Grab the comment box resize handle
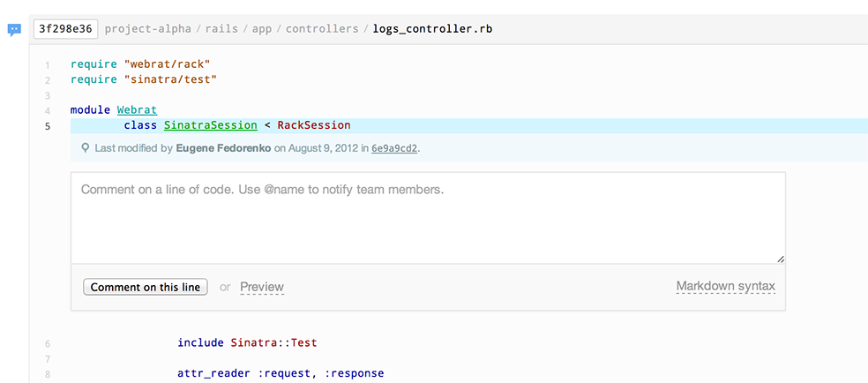Image resolution: width=868 pixels, height=383 pixels. 781,259
